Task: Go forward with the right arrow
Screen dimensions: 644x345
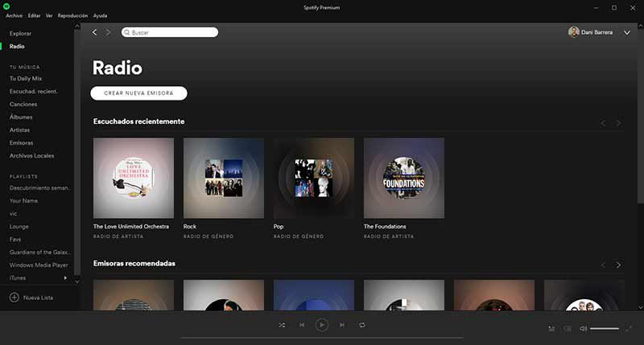Action: click(x=108, y=32)
